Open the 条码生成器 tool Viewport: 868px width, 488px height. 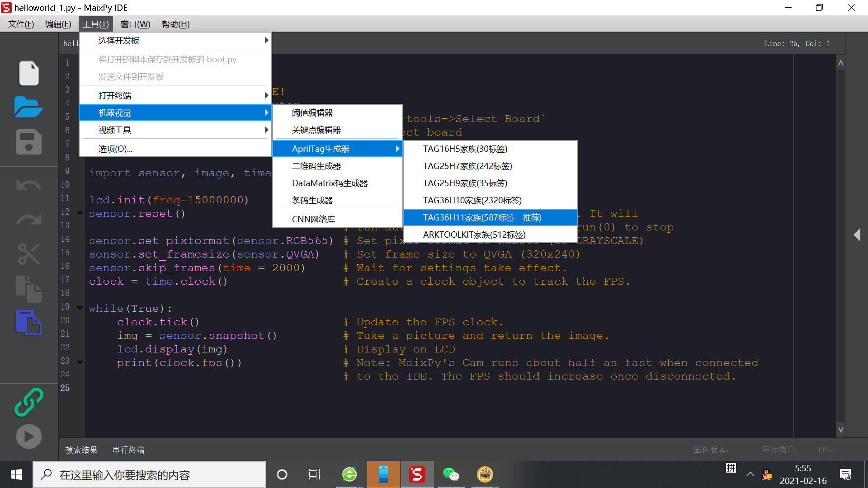pyautogui.click(x=338, y=200)
